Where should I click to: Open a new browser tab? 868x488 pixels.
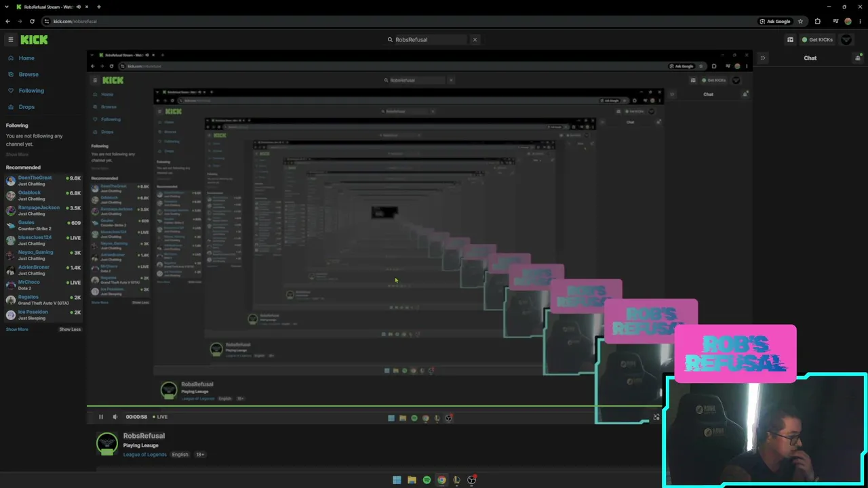[x=99, y=7]
